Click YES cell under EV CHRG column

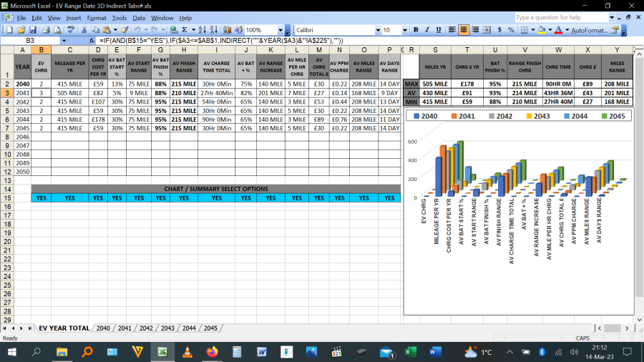pos(41,198)
